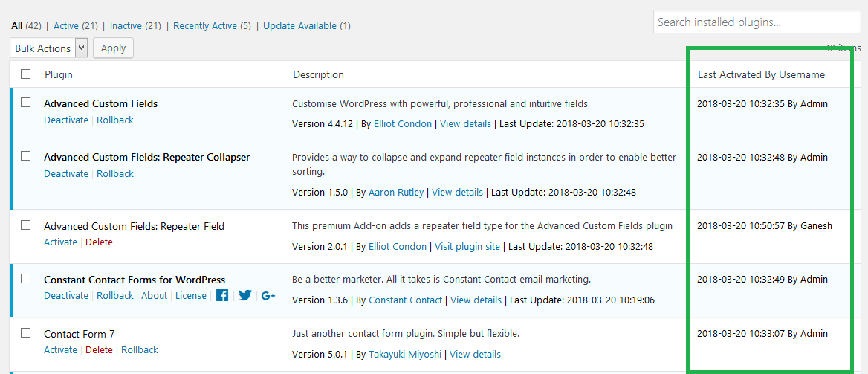The height and width of the screenshot is (374, 868).
Task: Click the Search installed plugins field
Action: [757, 23]
